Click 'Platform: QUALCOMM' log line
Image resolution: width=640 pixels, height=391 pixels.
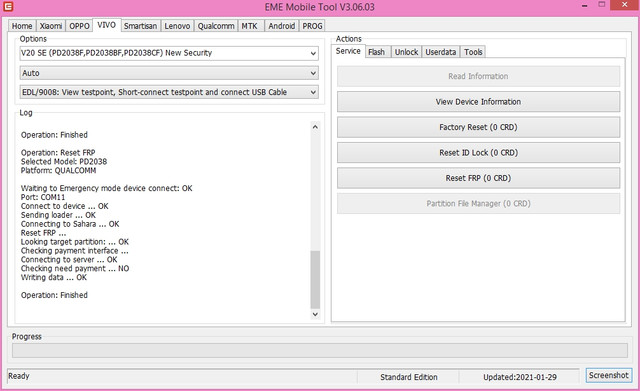click(x=58, y=171)
